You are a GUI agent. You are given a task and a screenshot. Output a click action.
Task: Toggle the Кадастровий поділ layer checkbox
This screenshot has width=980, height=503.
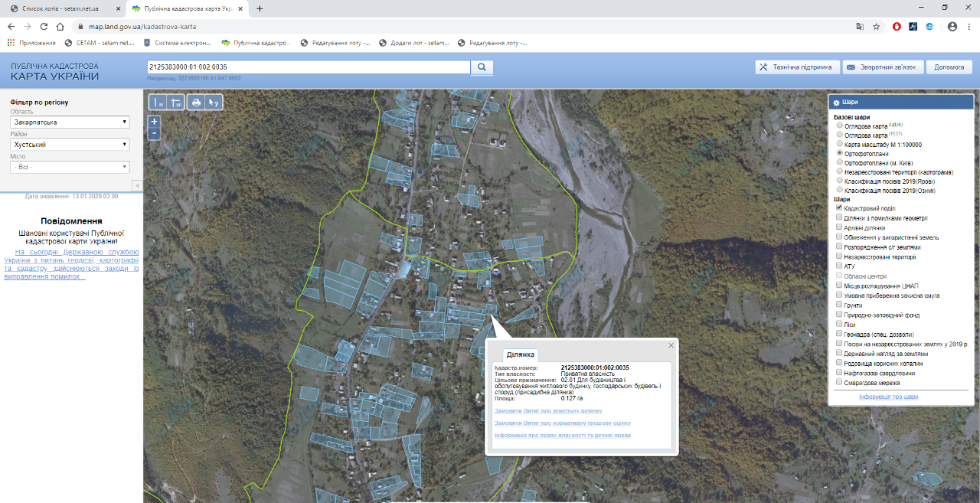[x=840, y=208]
